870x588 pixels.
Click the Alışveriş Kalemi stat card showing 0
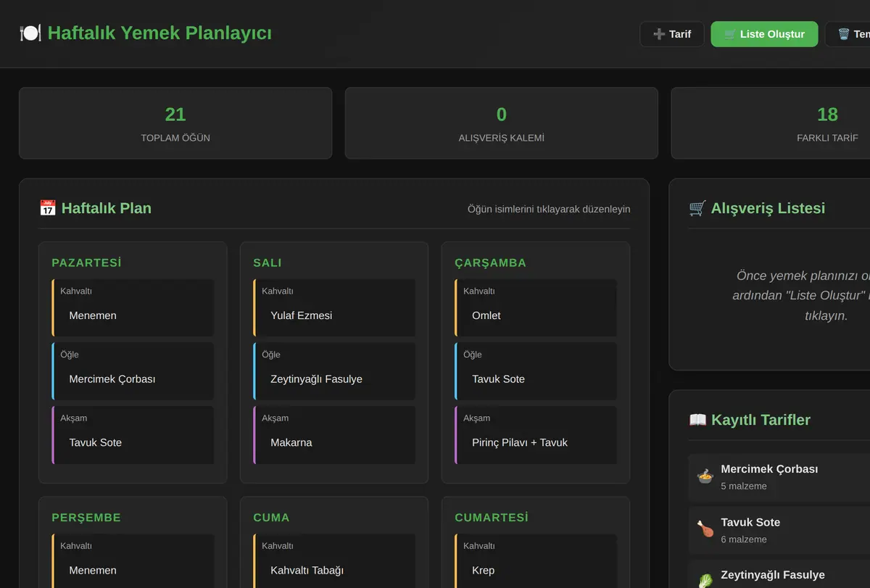click(x=502, y=123)
